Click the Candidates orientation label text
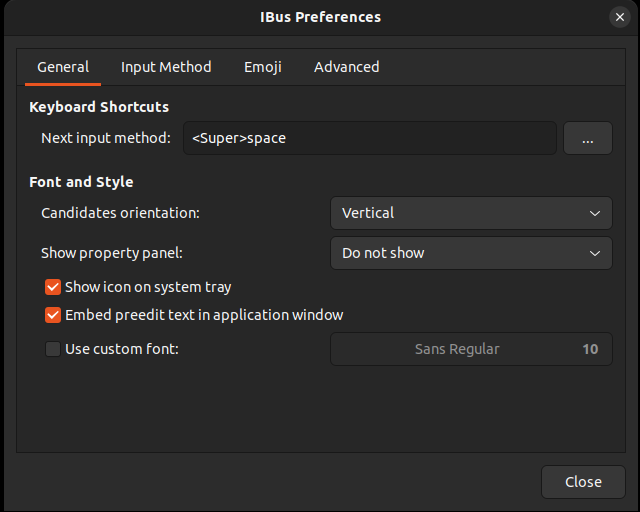Screen dimensions: 640x512 [120, 213]
